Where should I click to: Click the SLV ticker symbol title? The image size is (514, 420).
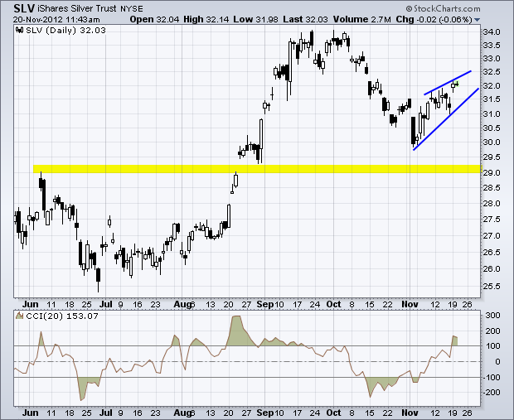(24, 7)
